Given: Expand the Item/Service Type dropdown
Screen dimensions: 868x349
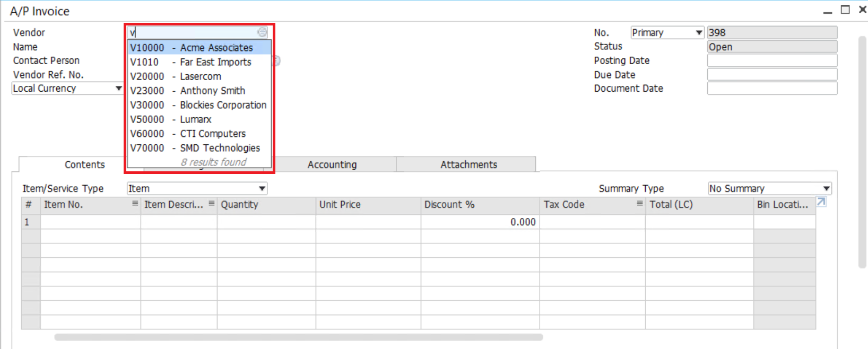Looking at the screenshot, I should (262, 189).
